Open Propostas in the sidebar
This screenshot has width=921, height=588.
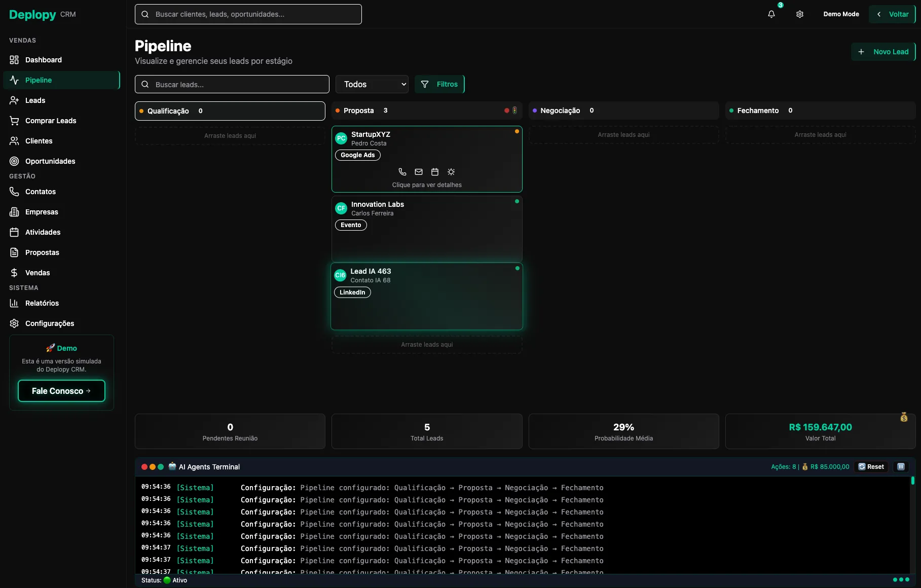pyautogui.click(x=61, y=252)
